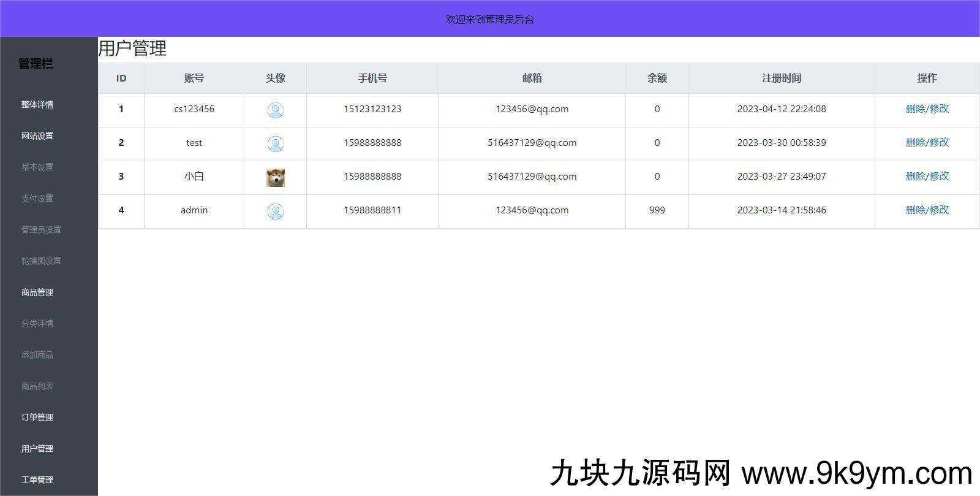Select 工单管理 at sidebar bottom

click(37, 479)
